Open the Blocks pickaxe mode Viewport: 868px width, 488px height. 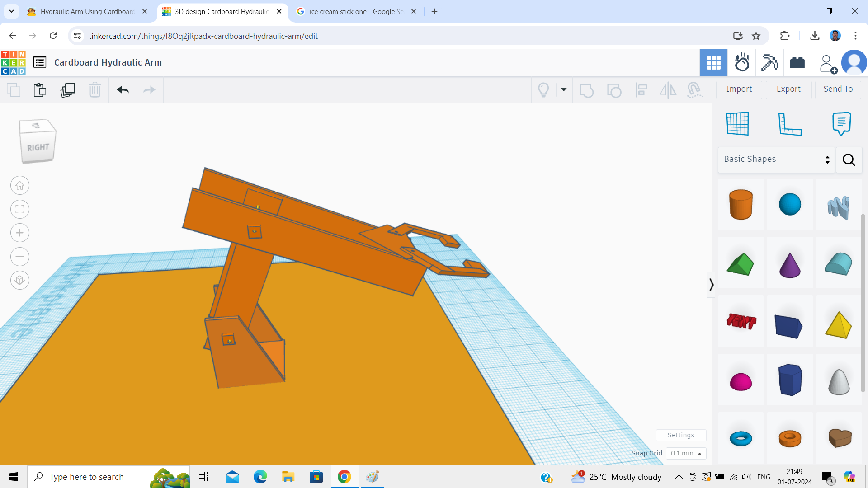pos(769,63)
